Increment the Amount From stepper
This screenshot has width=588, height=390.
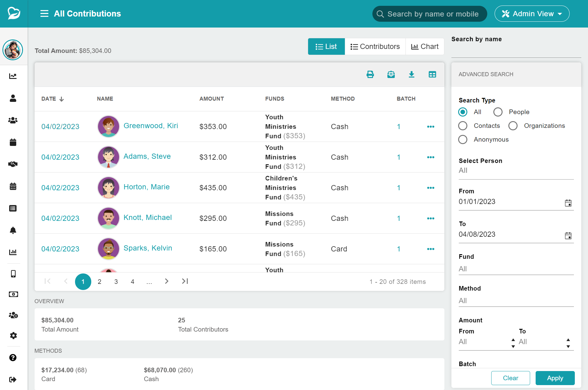coord(513,340)
